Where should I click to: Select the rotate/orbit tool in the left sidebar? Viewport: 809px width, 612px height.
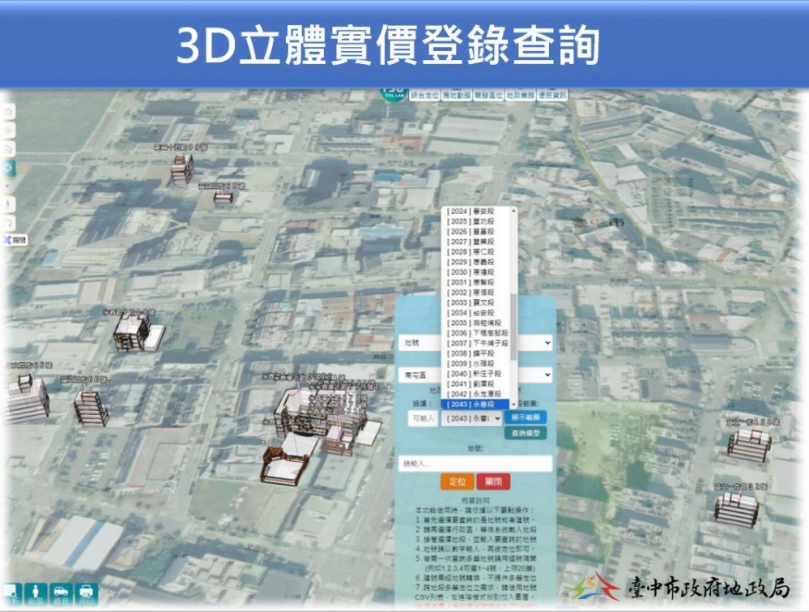point(10,221)
